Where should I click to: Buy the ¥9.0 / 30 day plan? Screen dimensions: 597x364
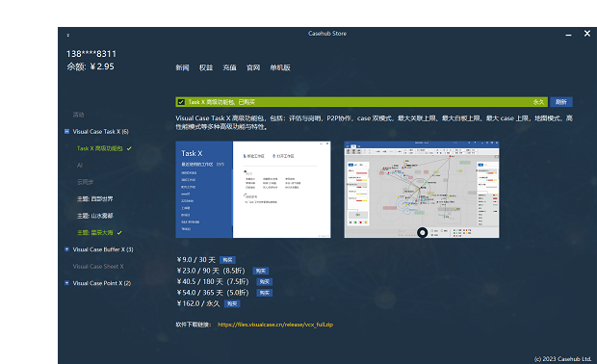coord(227,260)
